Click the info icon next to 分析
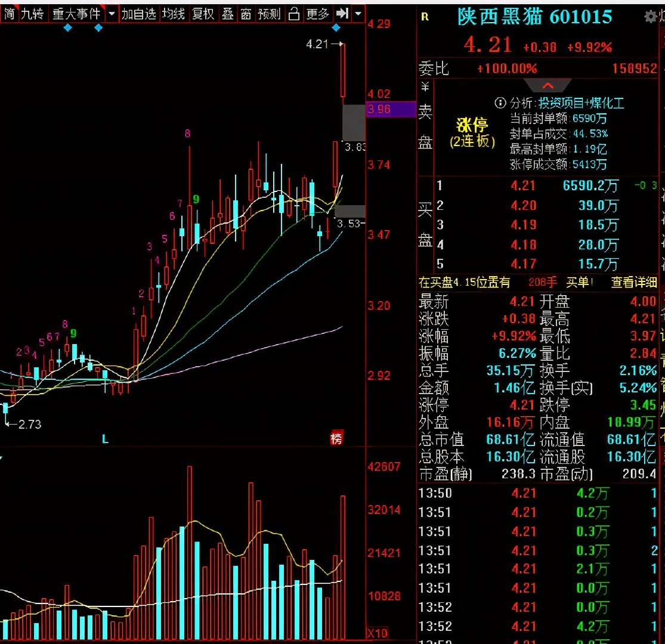665x644 pixels. pyautogui.click(x=500, y=103)
